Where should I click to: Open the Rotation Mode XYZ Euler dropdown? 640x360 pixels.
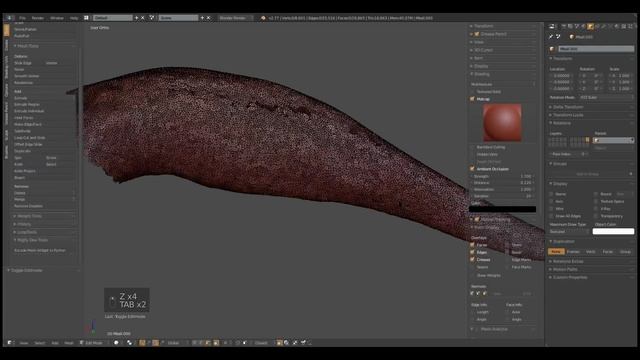click(x=606, y=98)
